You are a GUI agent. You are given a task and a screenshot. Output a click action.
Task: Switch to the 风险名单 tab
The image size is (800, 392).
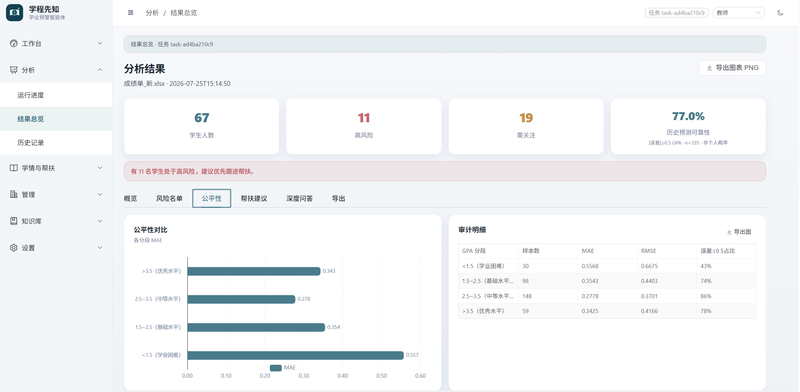tap(169, 199)
